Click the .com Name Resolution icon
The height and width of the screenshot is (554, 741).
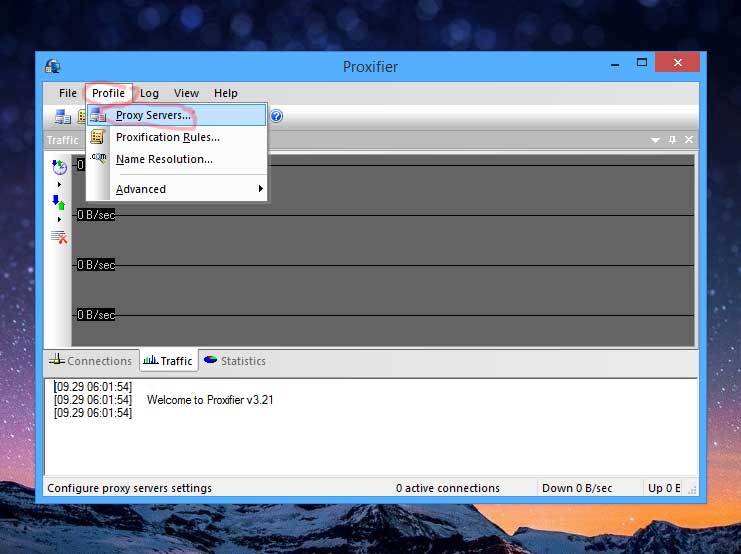pyautogui.click(x=98, y=158)
